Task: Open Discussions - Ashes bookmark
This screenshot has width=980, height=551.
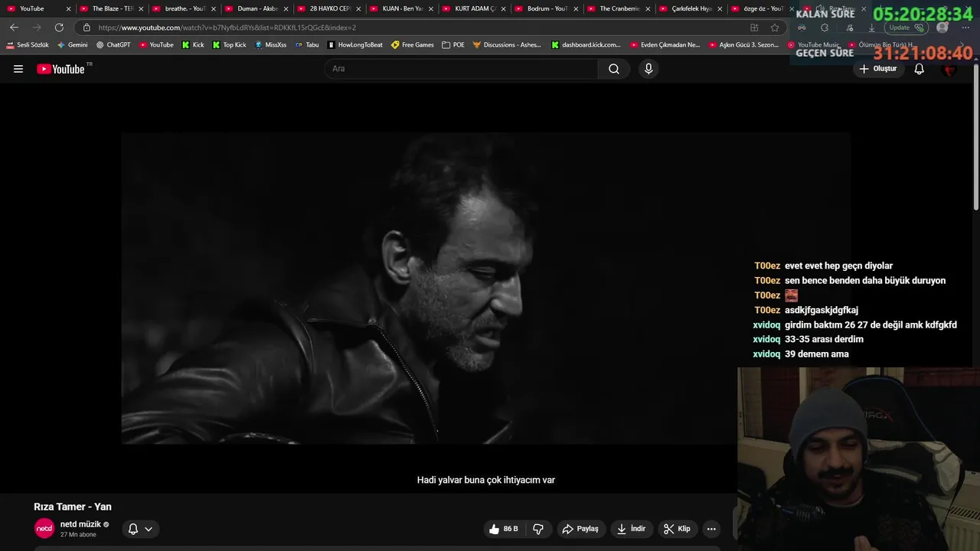Action: (x=507, y=45)
